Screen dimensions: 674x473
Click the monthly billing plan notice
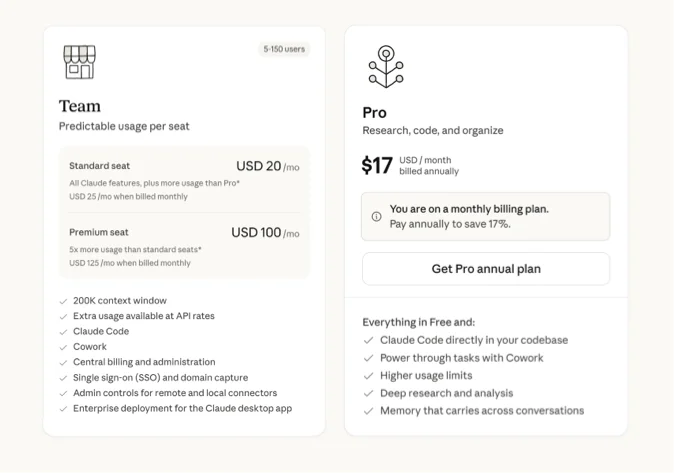[485, 216]
